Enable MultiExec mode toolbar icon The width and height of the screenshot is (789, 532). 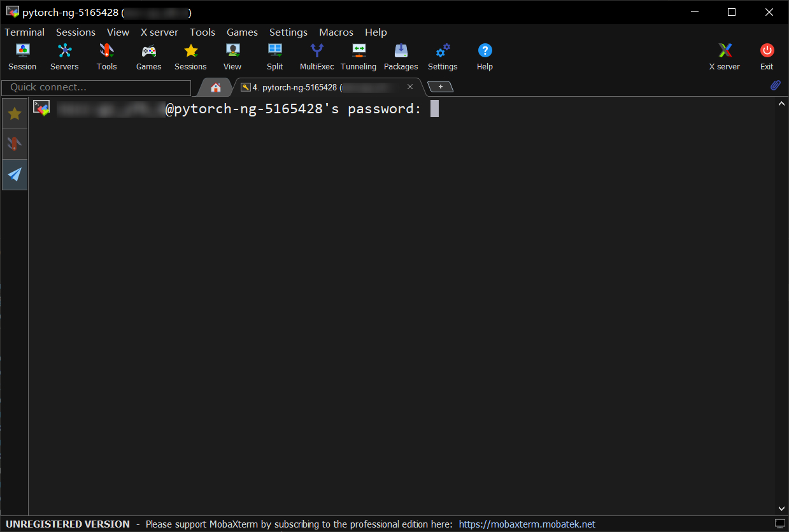pos(317,57)
